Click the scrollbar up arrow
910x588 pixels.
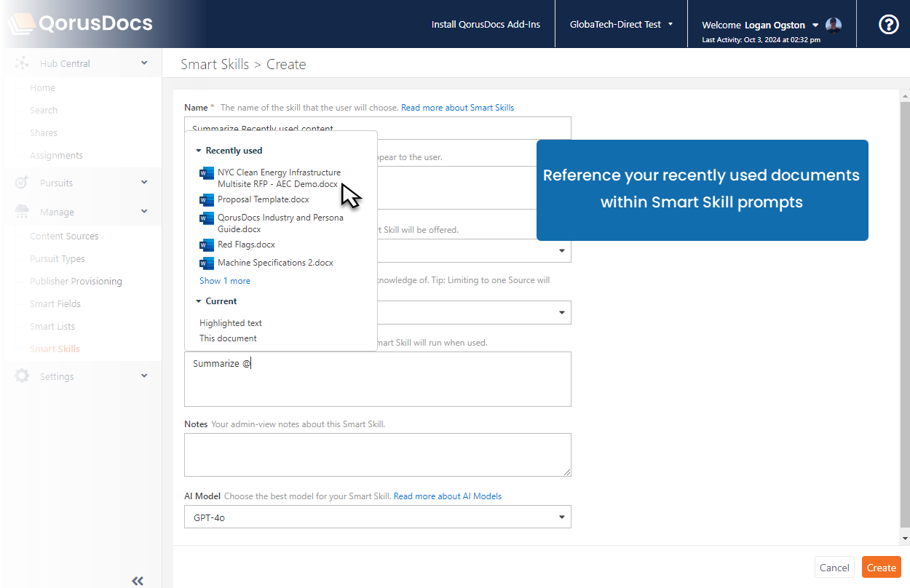905,95
